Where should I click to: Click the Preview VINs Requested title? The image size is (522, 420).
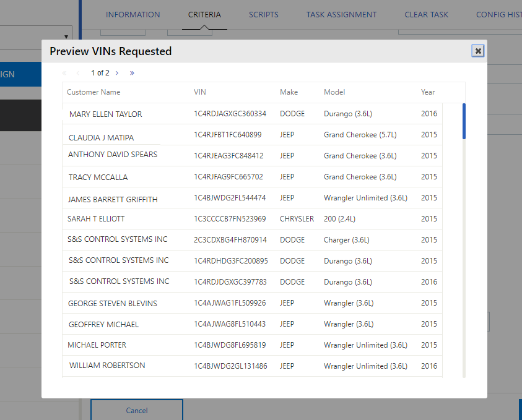click(110, 51)
